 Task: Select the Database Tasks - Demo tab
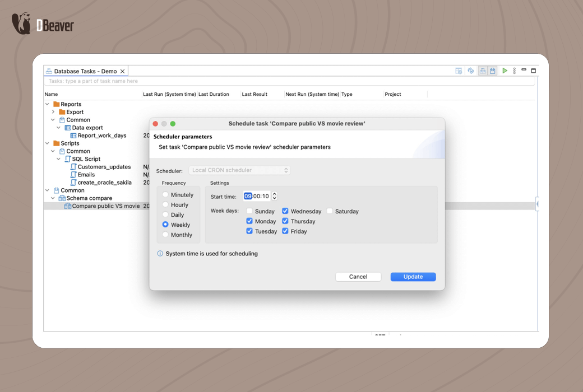click(85, 71)
